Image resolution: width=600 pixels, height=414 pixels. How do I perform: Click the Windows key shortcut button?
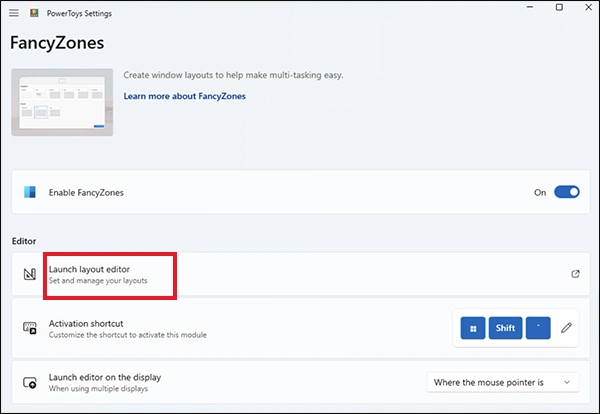point(473,328)
